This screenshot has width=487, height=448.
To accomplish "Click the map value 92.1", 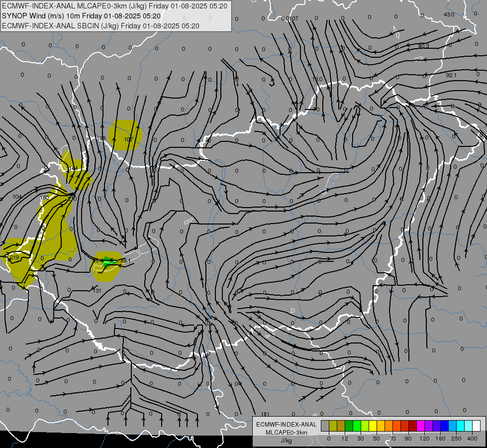I will pyautogui.click(x=451, y=75).
